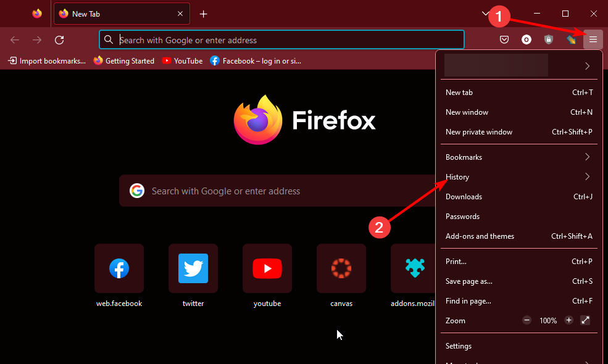Open the Twitter shortcut tile
The height and width of the screenshot is (364, 608).
(x=193, y=268)
